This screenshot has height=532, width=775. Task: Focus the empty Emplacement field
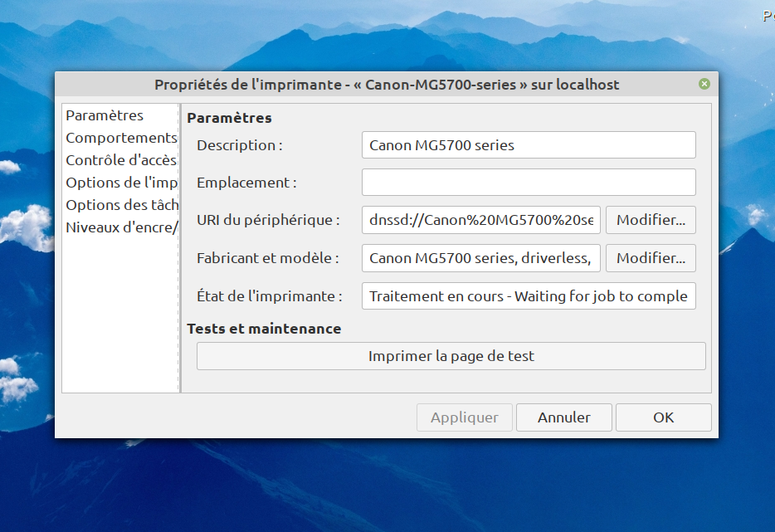(x=529, y=183)
